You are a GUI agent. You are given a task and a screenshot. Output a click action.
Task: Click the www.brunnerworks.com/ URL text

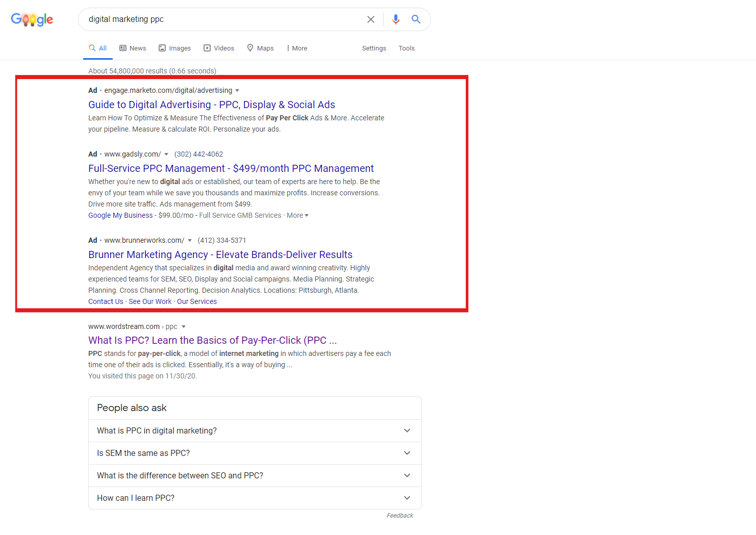pos(144,240)
